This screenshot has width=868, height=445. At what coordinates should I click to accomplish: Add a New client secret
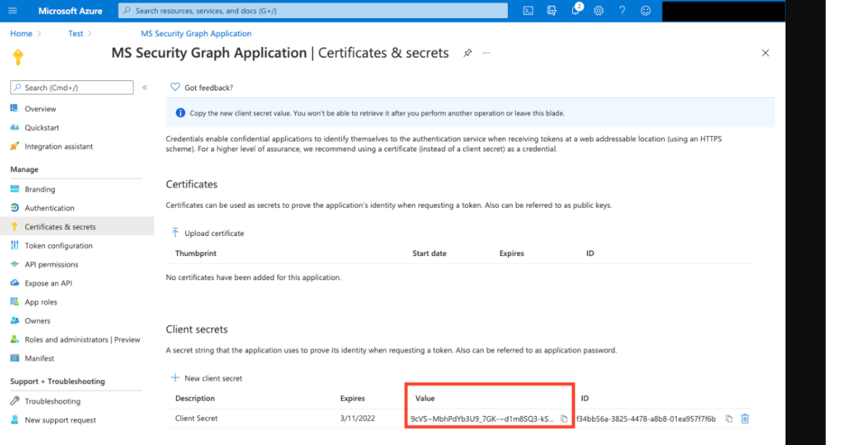pos(206,378)
